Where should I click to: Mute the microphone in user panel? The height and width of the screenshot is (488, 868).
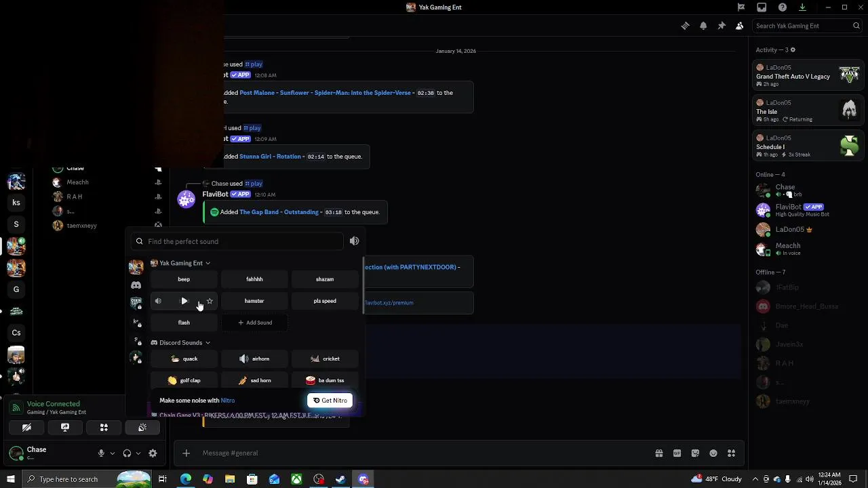[101, 453]
